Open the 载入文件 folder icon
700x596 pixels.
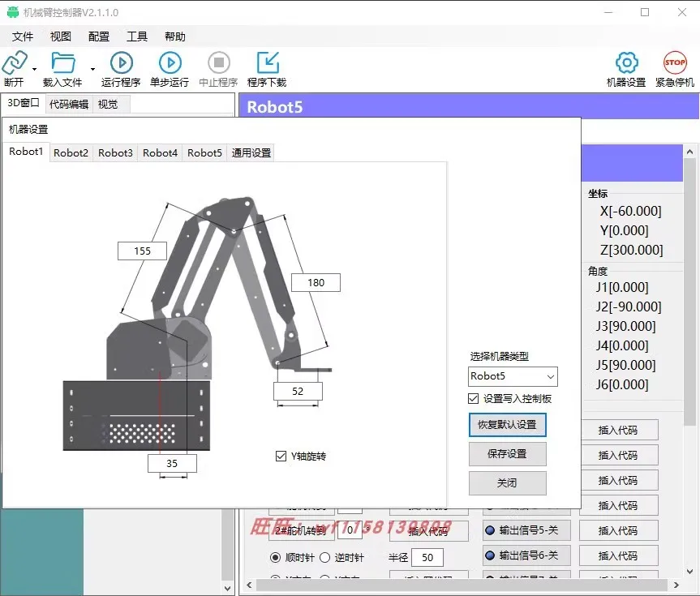click(63, 62)
